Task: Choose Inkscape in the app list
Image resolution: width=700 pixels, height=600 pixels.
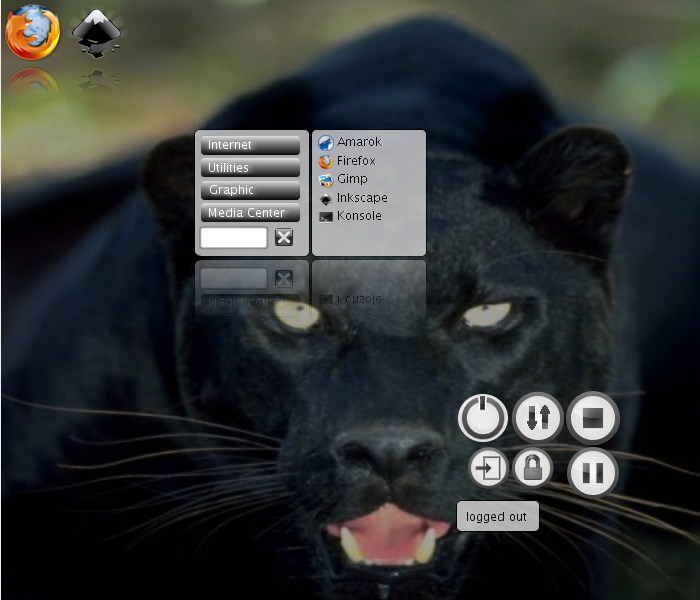Action: (361, 198)
